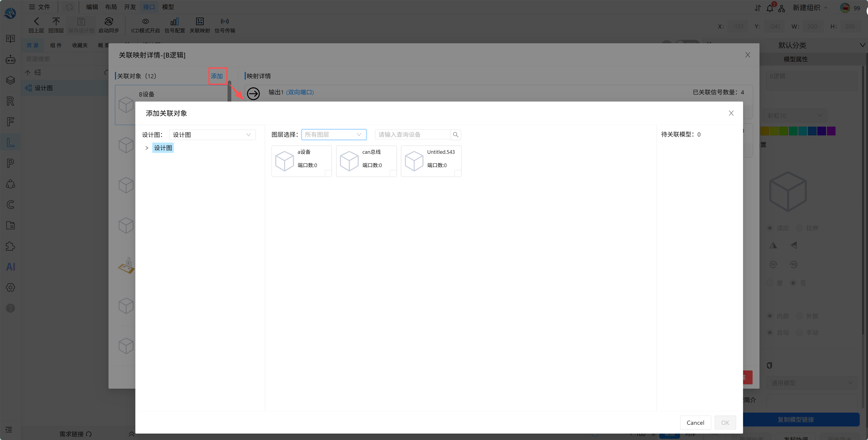Switch to the 组件 tab
This screenshot has height=440, width=868.
click(x=56, y=45)
